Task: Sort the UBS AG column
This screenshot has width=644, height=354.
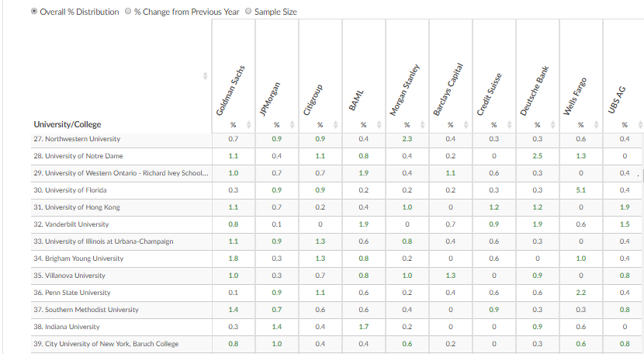Action: pos(639,125)
